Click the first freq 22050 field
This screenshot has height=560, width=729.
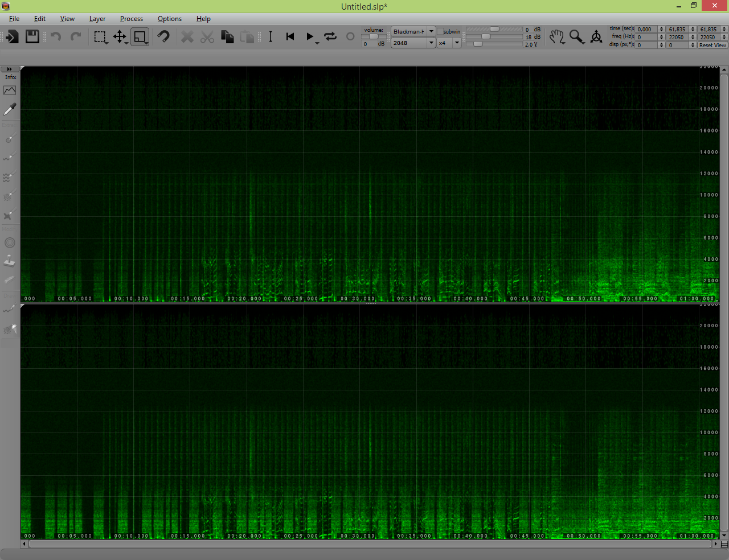tap(678, 37)
